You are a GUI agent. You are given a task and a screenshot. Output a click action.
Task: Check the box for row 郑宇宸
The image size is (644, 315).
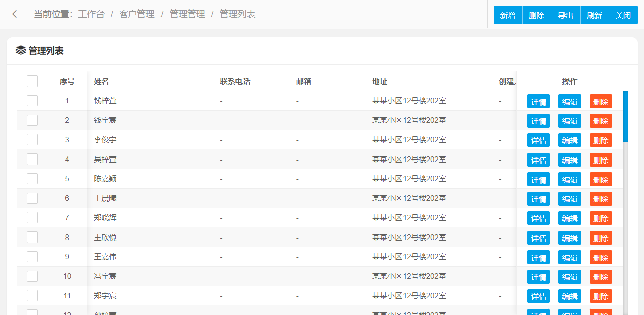click(x=32, y=295)
